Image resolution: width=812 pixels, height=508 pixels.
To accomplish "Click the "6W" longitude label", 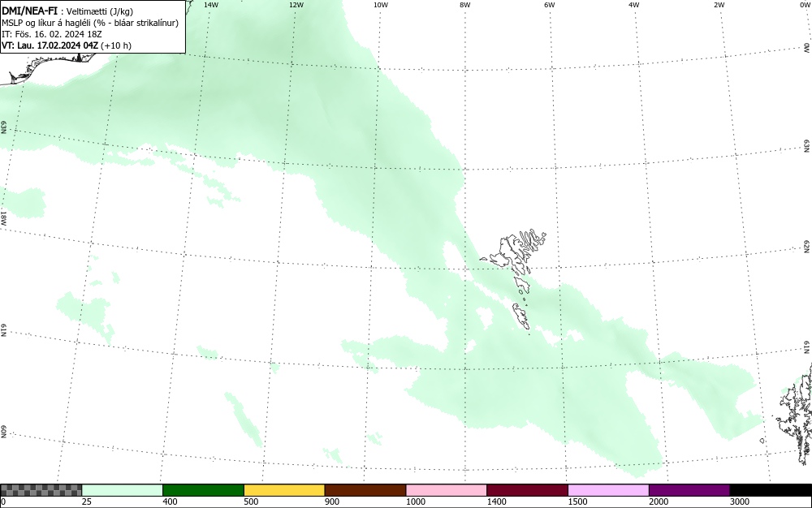I will (550, 5).
